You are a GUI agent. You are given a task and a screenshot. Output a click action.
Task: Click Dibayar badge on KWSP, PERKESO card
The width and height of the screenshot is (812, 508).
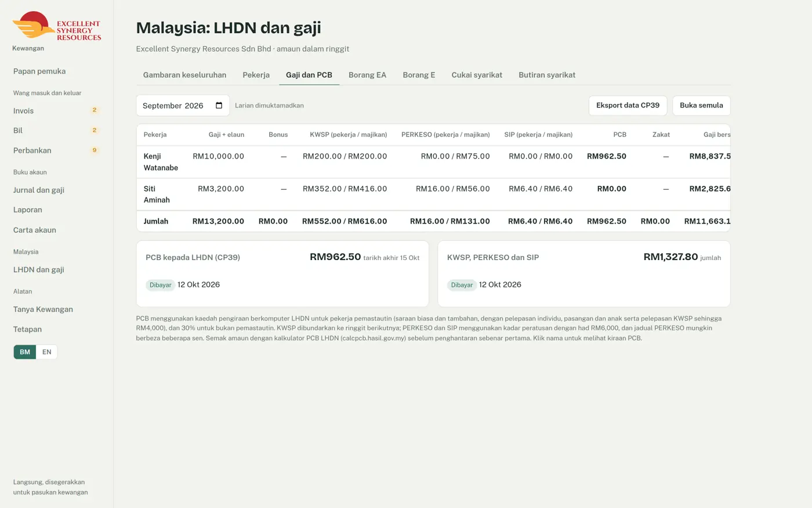point(462,285)
